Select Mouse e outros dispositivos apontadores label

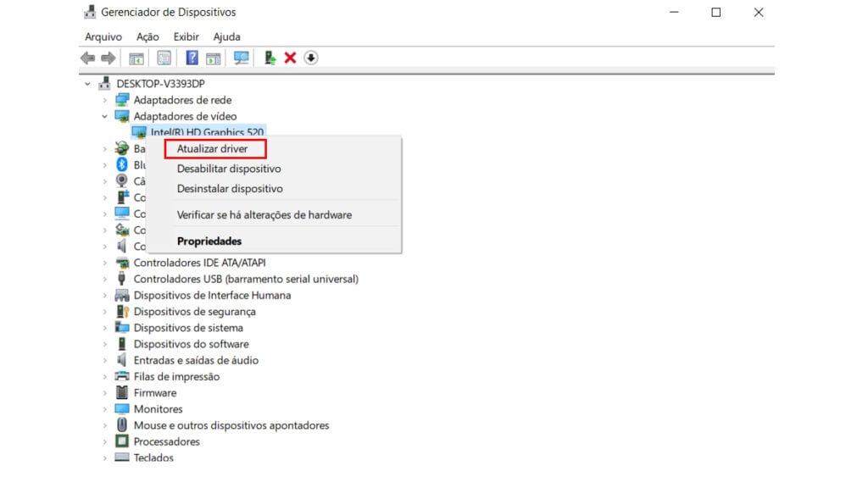tap(231, 425)
